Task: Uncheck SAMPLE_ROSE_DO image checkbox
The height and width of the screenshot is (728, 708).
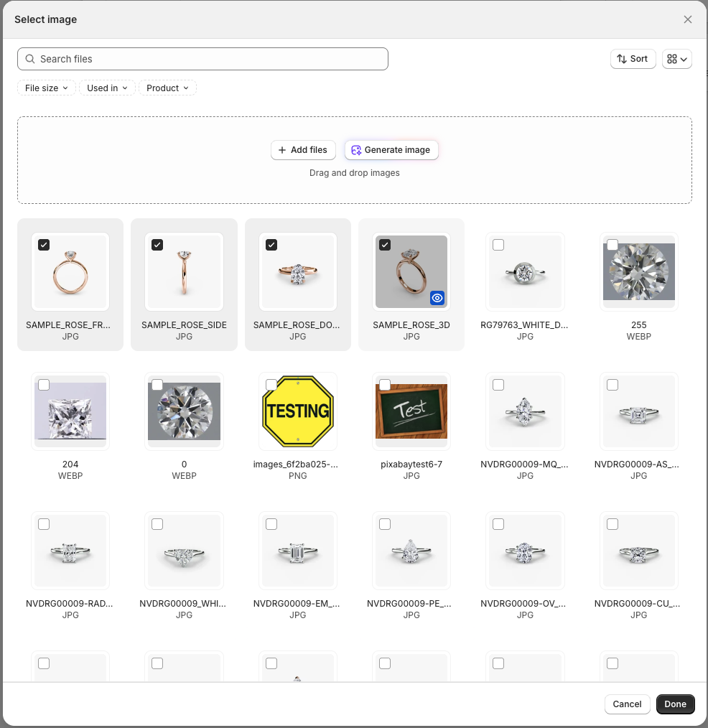Action: pos(271,245)
